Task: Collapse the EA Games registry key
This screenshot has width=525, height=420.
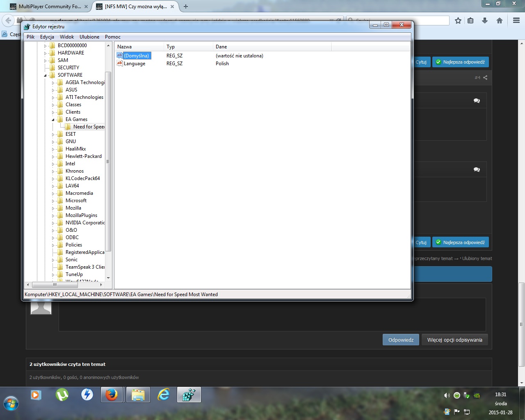Action: (53, 120)
